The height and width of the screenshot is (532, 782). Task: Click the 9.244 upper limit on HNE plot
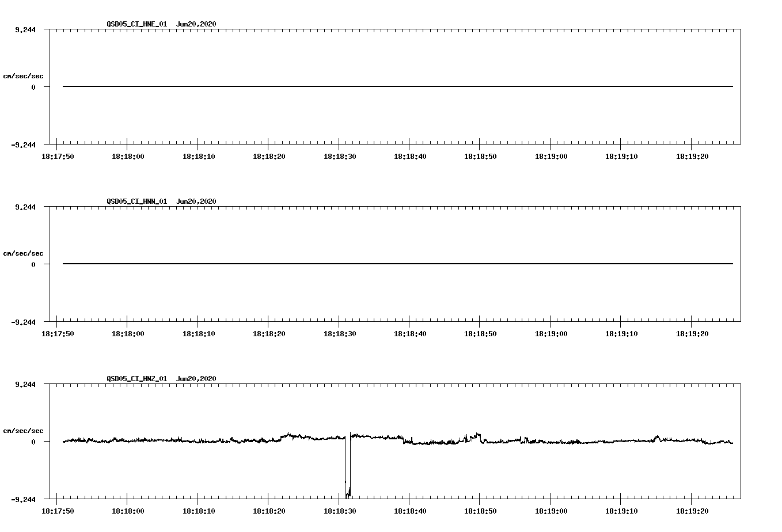click(x=25, y=30)
